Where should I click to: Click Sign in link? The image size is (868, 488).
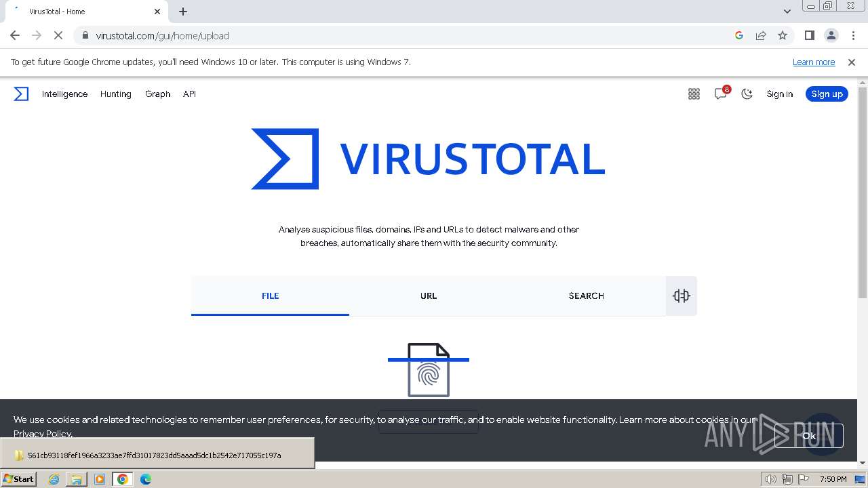pyautogui.click(x=780, y=94)
